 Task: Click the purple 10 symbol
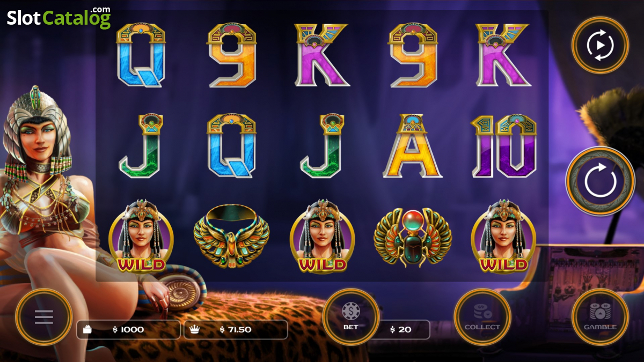click(x=504, y=146)
